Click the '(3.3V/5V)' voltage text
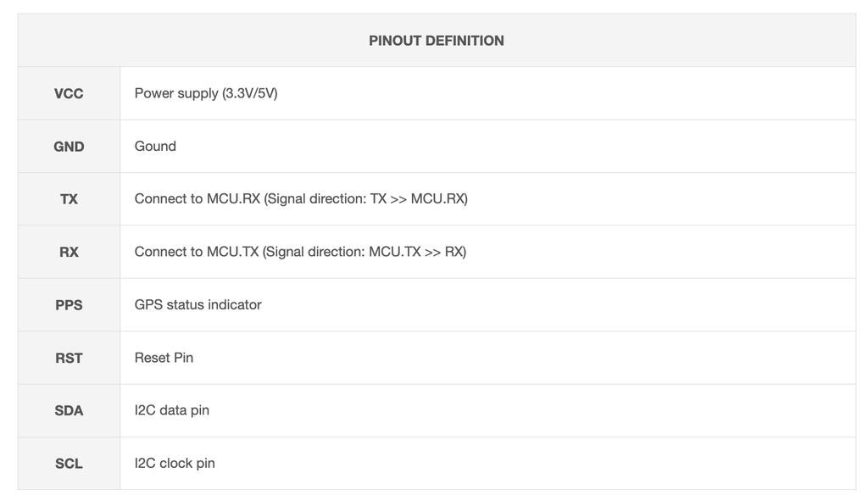This screenshot has height=501, width=868. 250,93
